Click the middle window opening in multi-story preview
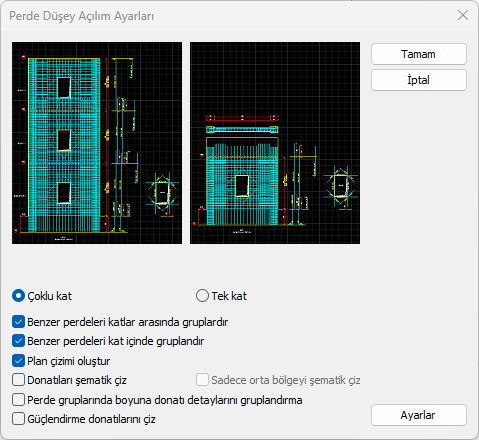This screenshot has width=479, height=440. [64, 140]
